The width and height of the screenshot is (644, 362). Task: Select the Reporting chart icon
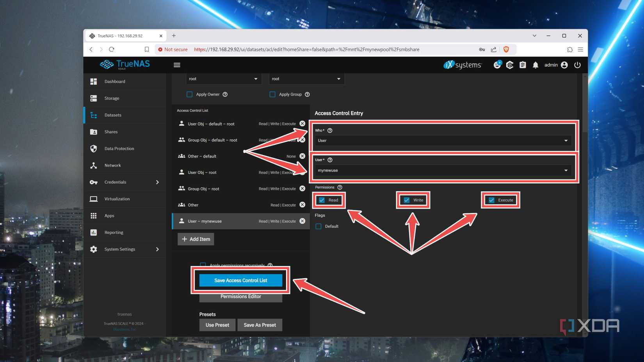point(94,232)
